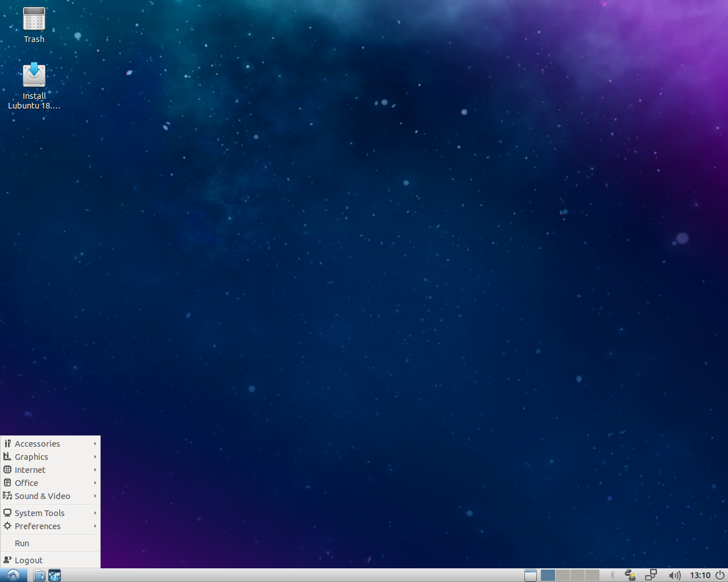Open the Preferences menu entry
728x582 pixels.
[51, 526]
